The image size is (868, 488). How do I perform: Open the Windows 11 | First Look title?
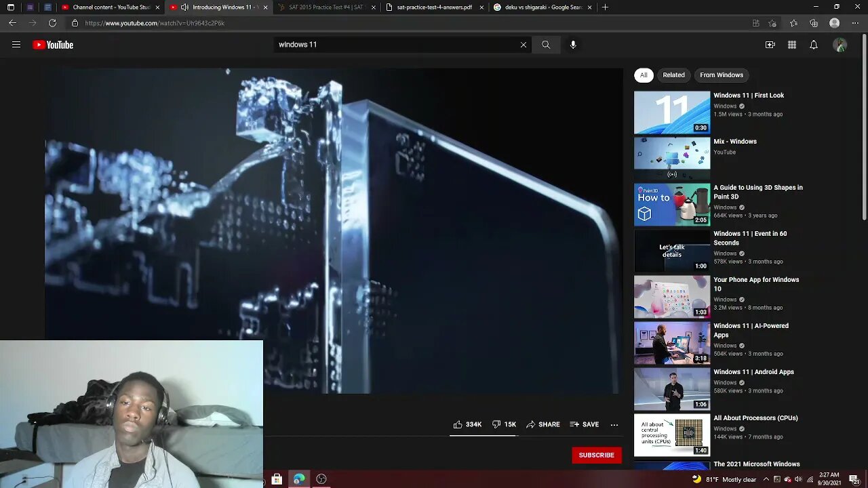tap(749, 96)
